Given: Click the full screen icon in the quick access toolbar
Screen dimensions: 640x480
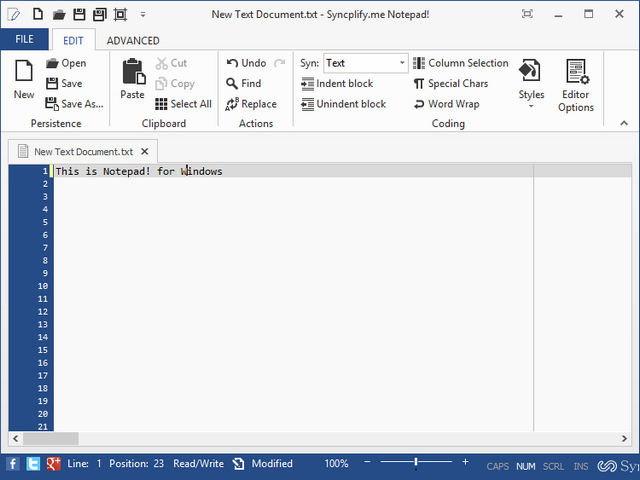Looking at the screenshot, I should 120,15.
